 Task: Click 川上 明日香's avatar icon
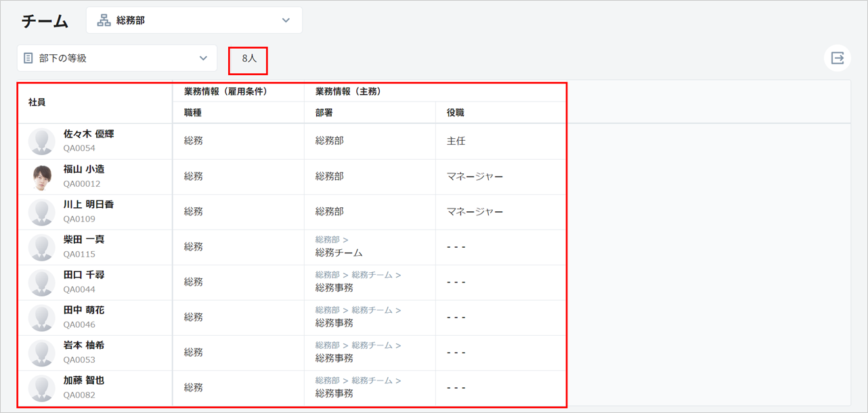coord(42,213)
